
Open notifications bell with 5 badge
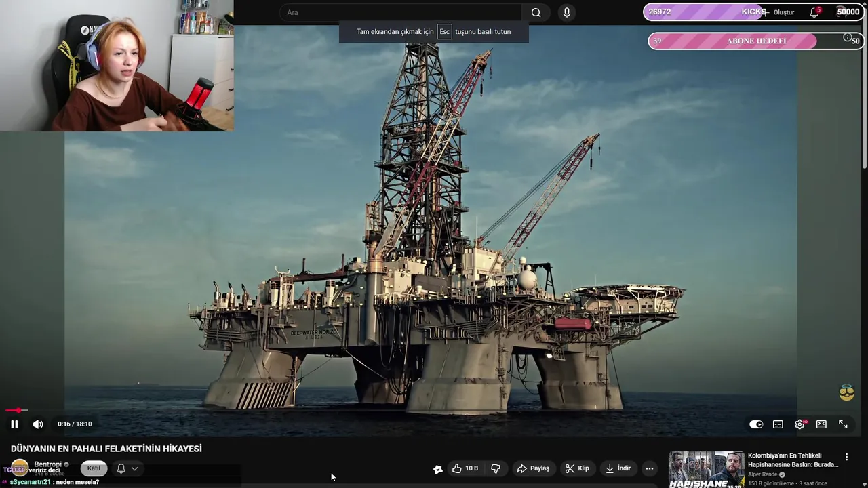click(814, 12)
